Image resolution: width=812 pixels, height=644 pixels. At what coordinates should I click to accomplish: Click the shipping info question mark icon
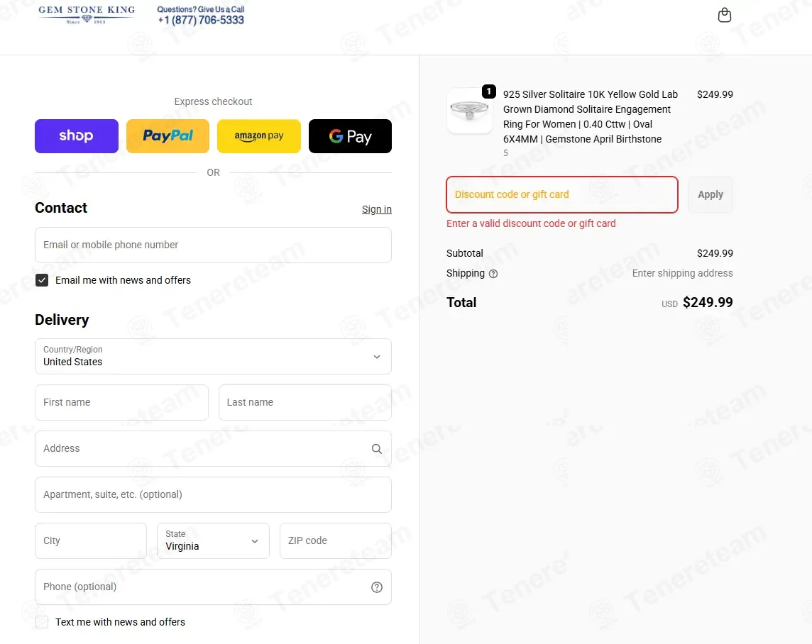pos(493,274)
